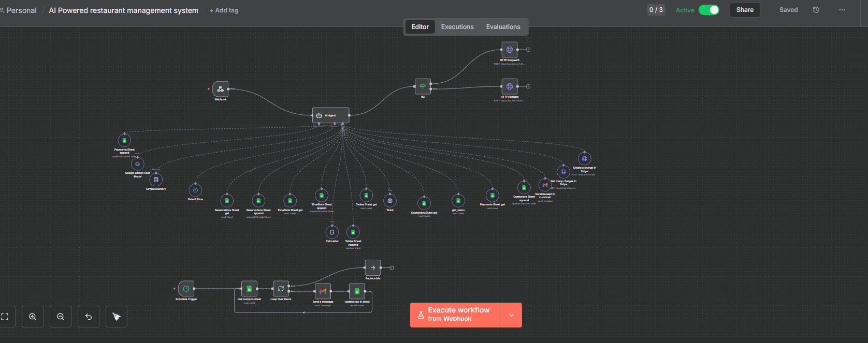Open the three-dot more options menu
The height and width of the screenshot is (343, 868).
point(842,10)
